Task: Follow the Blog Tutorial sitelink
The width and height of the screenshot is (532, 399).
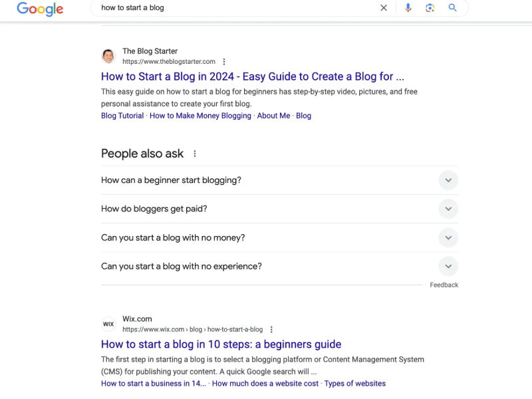Action: click(x=122, y=116)
